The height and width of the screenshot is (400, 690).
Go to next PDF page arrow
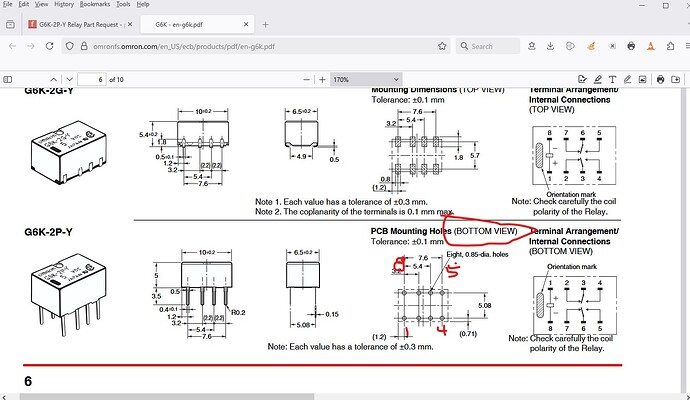(70, 80)
